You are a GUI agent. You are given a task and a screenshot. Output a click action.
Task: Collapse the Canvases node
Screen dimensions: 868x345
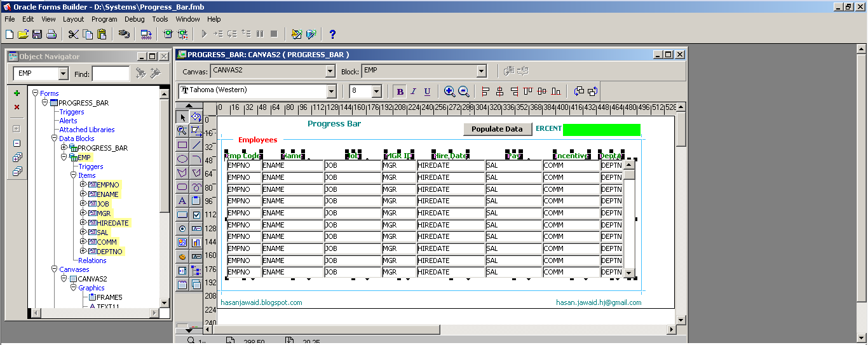[54, 269]
